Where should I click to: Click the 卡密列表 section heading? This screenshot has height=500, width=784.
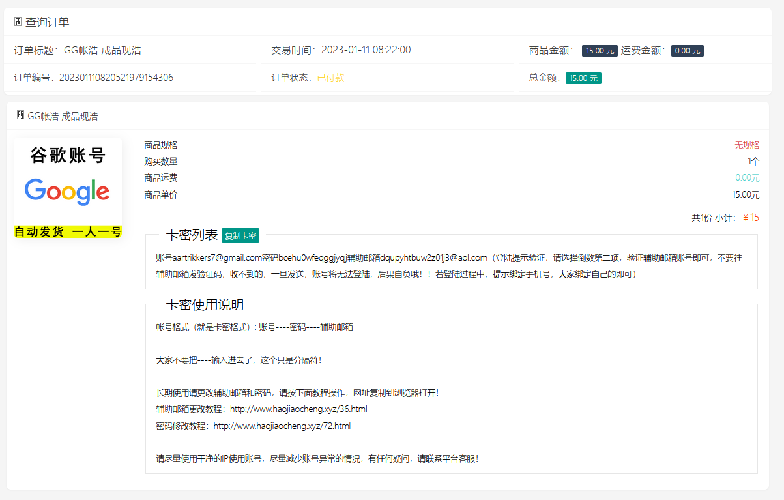191,236
